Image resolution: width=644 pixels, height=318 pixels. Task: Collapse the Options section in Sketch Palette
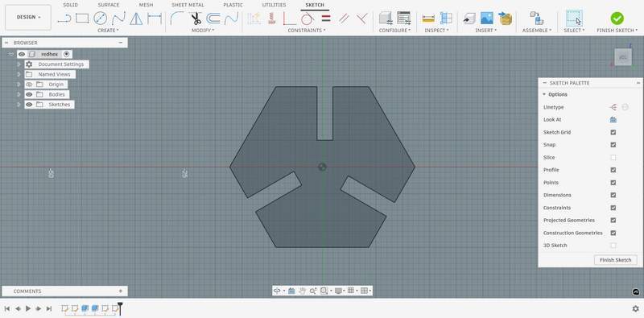(544, 94)
